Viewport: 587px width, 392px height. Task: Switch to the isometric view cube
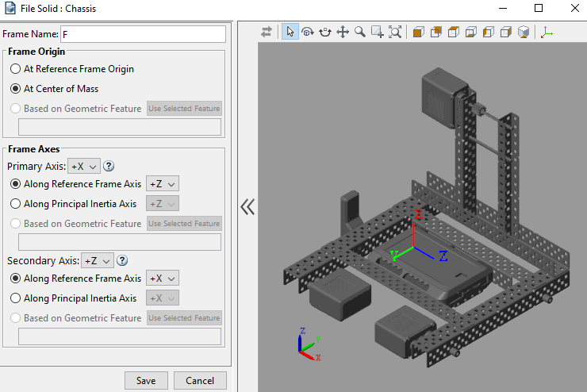pos(524,32)
